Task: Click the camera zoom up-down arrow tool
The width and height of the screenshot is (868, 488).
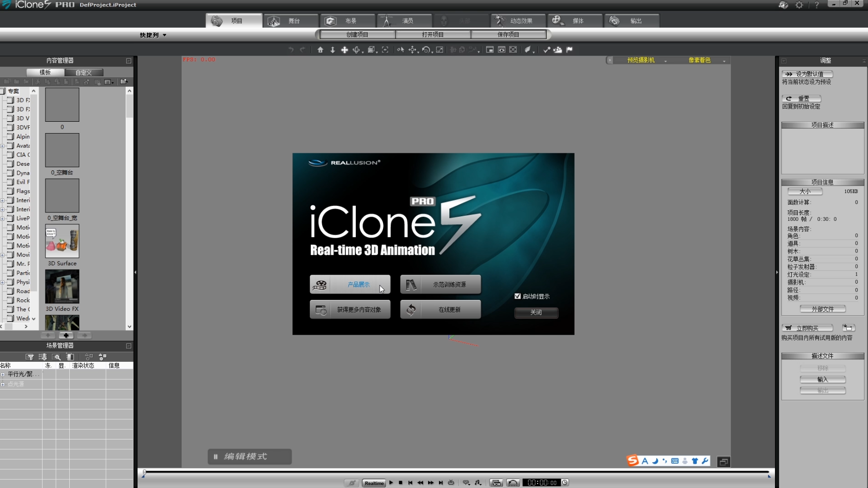Action: [333, 50]
